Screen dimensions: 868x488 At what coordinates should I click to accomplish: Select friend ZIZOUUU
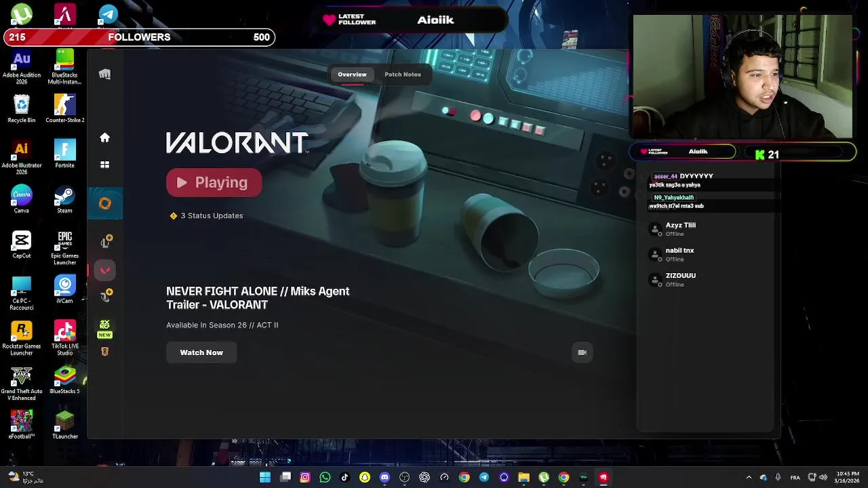705,279
